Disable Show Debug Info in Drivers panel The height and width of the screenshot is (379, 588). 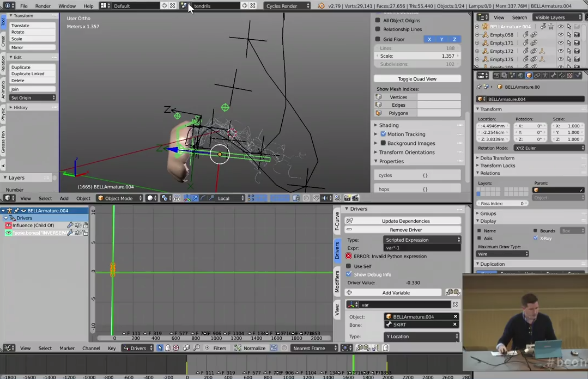coord(348,274)
